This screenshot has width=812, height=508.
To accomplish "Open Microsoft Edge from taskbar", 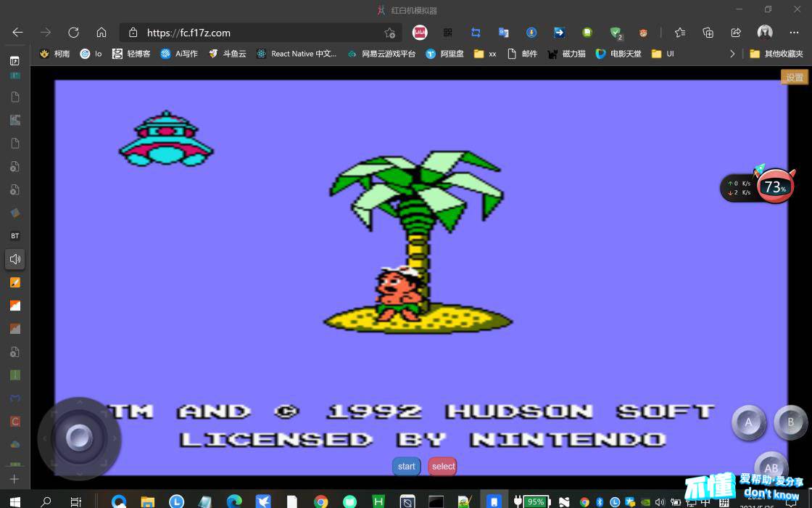I will click(234, 501).
